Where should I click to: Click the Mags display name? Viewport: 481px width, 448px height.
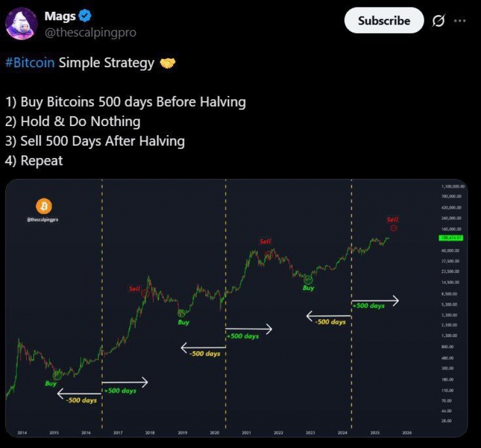(x=60, y=16)
